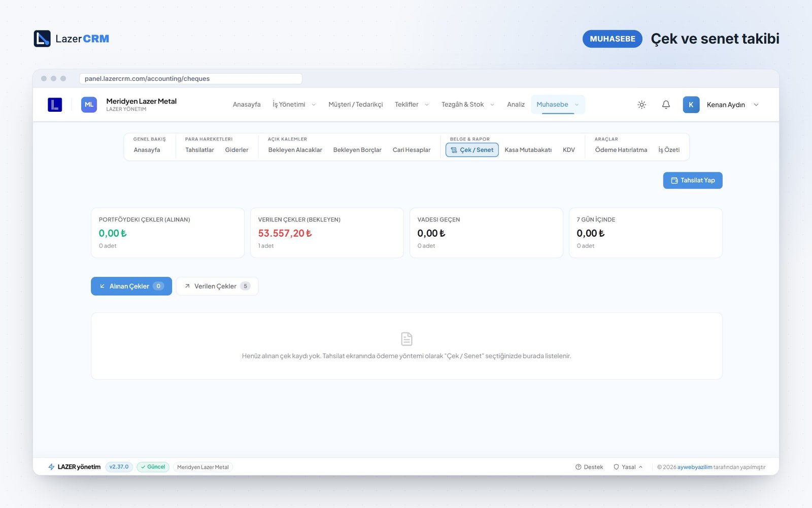Click the Verilen Çekler arrow icon

[x=187, y=286]
